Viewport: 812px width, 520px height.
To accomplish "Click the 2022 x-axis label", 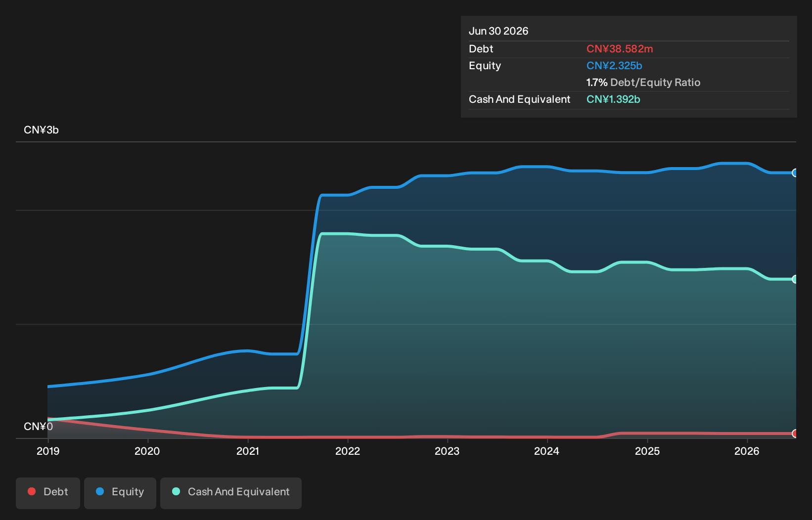I will pos(348,451).
